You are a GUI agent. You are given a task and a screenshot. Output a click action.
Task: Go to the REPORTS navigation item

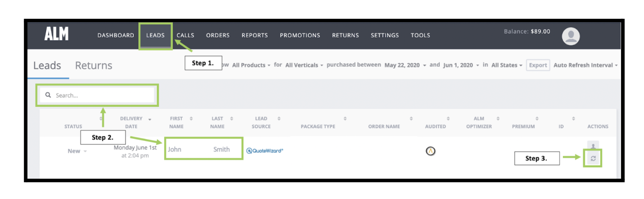[x=255, y=36]
